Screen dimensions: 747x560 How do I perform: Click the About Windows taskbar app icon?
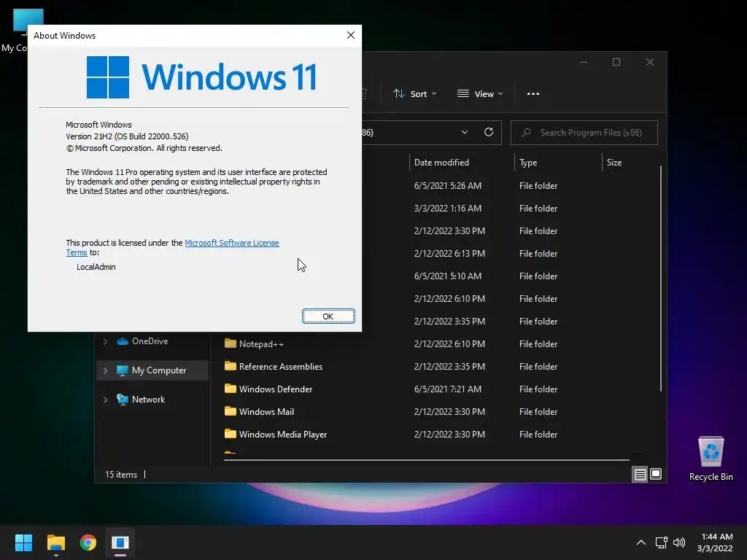(x=120, y=542)
